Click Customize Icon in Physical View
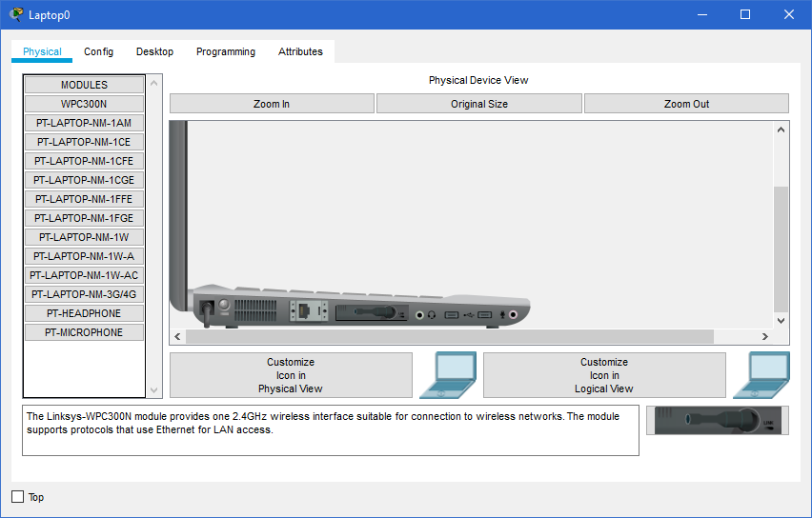This screenshot has height=518, width=812. pyautogui.click(x=291, y=375)
